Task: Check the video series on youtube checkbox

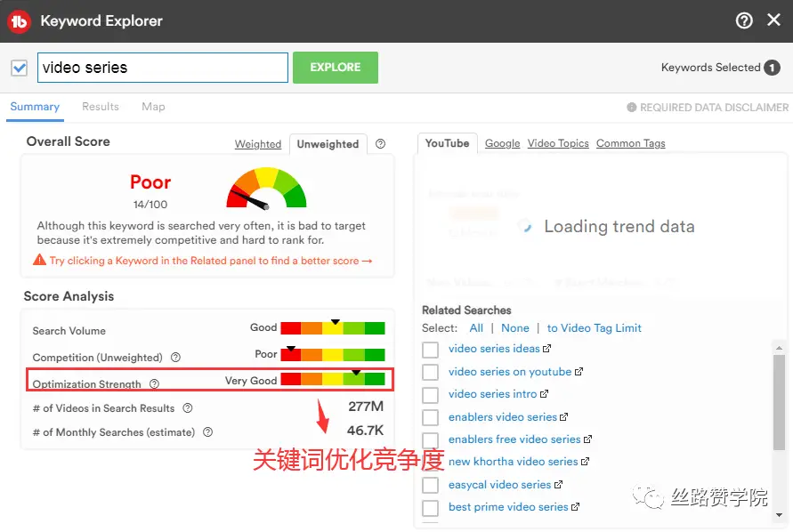Action: (431, 372)
